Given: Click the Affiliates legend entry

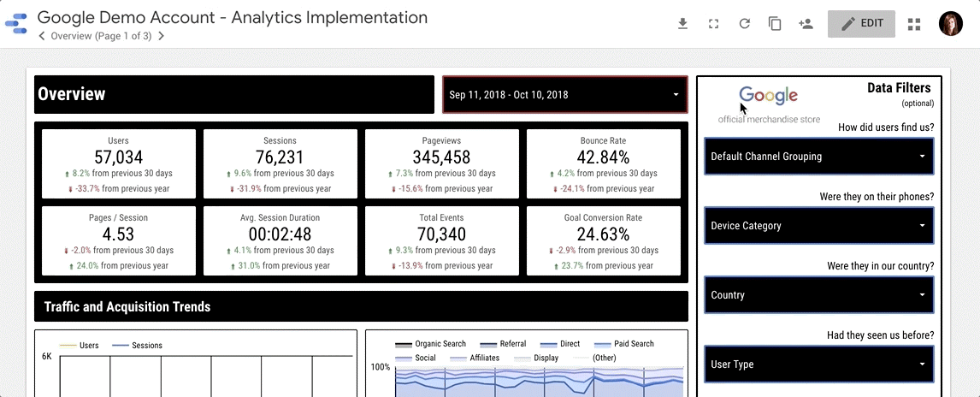Looking at the screenshot, I should (476, 358).
